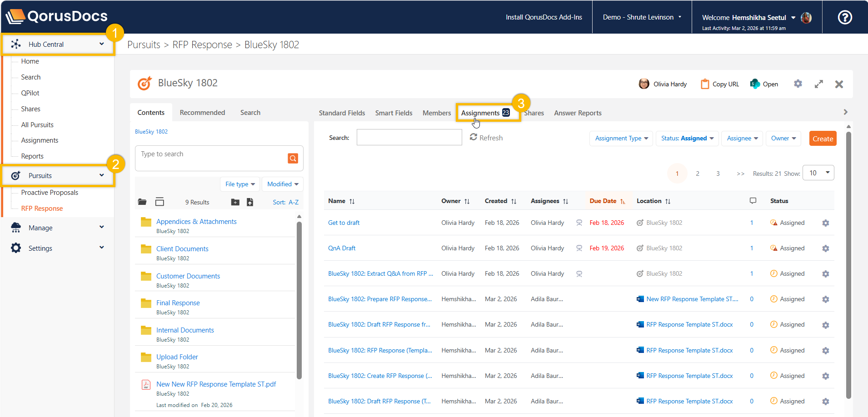The height and width of the screenshot is (417, 868).
Task: Open gear menu for Get to draft row
Action: point(825,223)
